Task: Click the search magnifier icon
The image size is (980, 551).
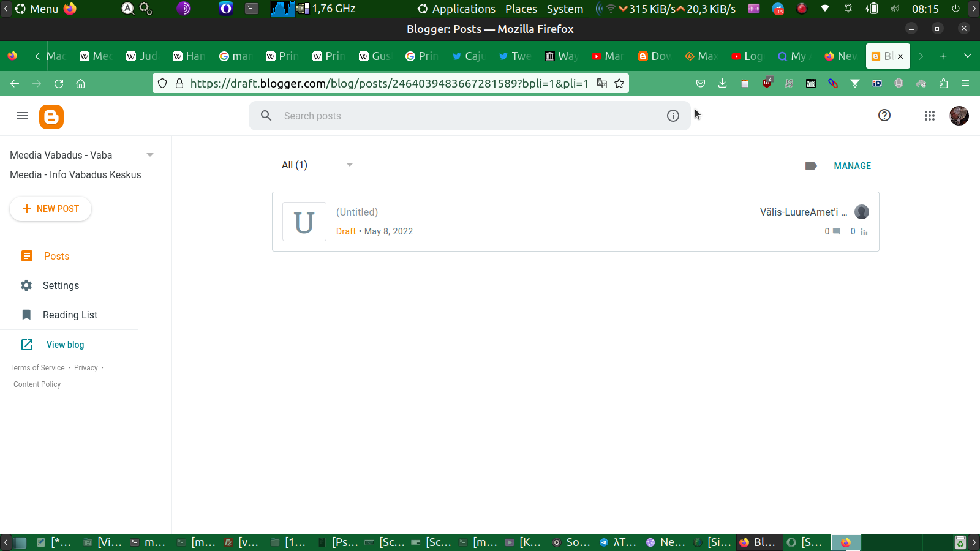Action: (x=266, y=116)
